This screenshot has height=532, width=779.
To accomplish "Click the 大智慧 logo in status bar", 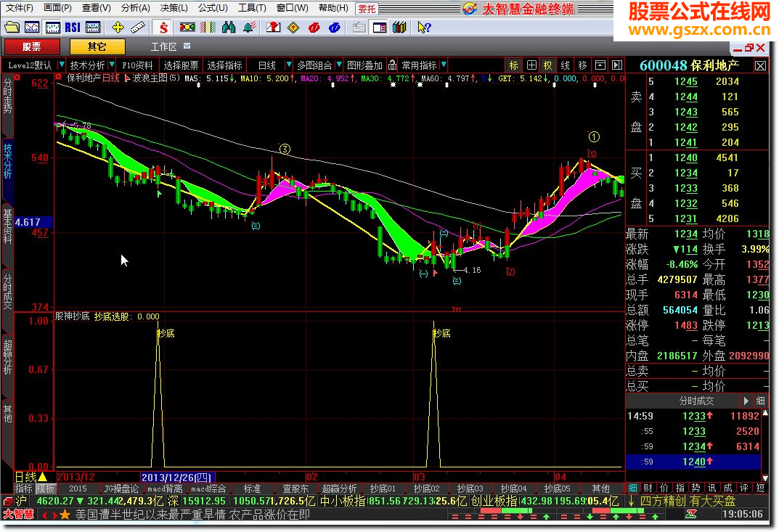I will pyautogui.click(x=18, y=515).
